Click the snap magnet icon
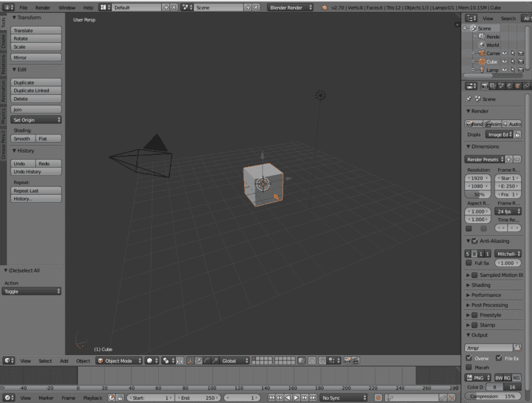The height and width of the screenshot is (403, 532). (x=322, y=360)
